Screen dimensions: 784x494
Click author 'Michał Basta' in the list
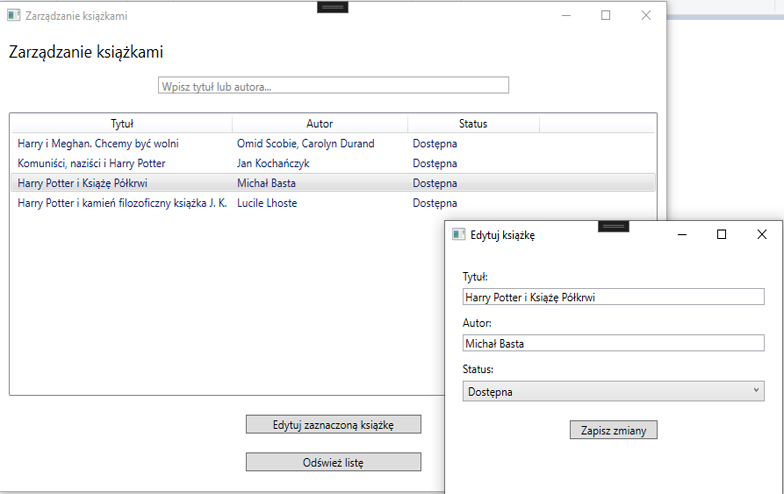coord(266,183)
